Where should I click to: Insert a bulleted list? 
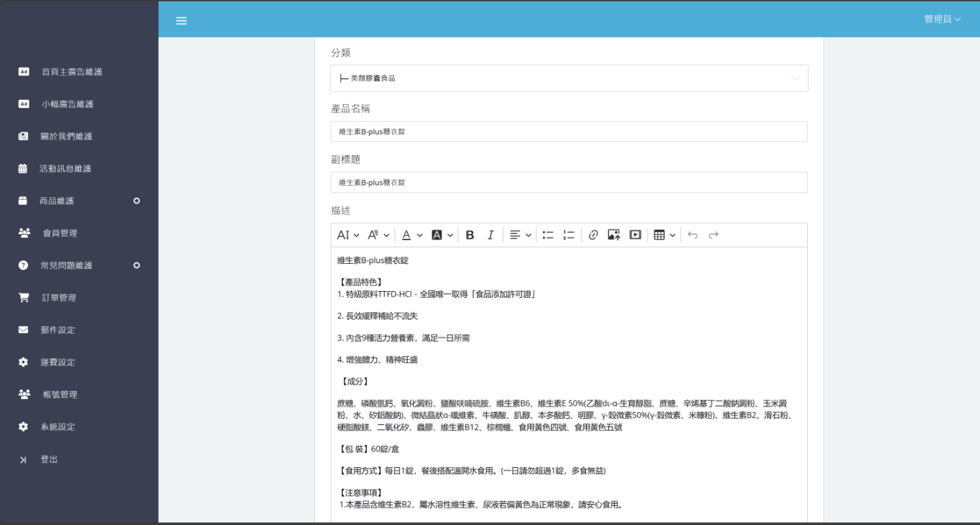click(x=548, y=235)
